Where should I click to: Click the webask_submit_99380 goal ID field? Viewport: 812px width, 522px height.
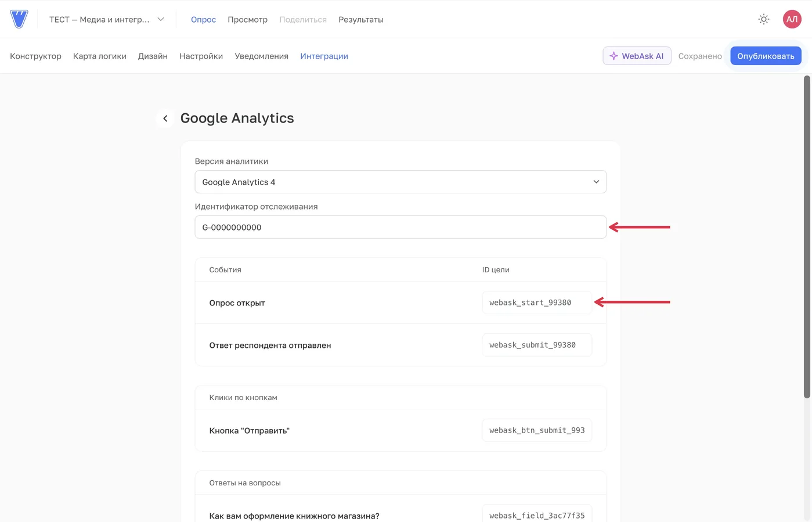click(537, 345)
